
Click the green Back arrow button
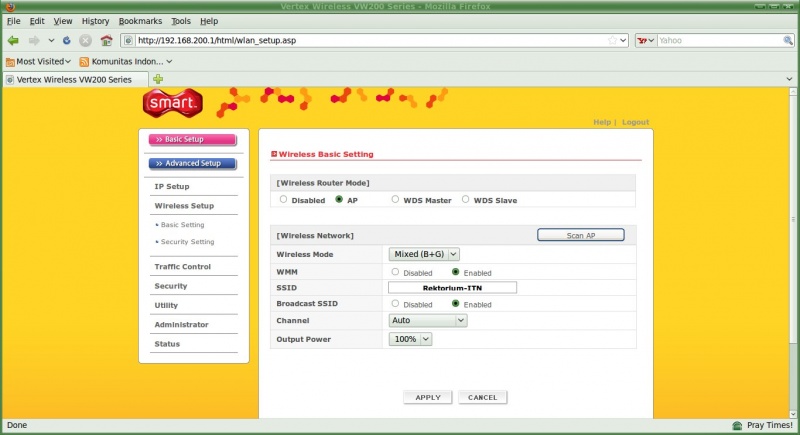tap(13, 41)
